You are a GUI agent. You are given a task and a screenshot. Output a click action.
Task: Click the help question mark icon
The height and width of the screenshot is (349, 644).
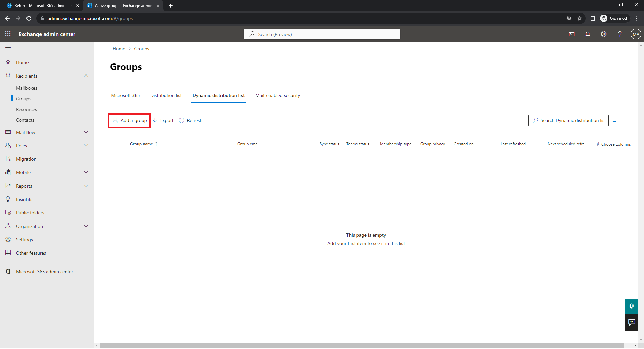coord(620,34)
